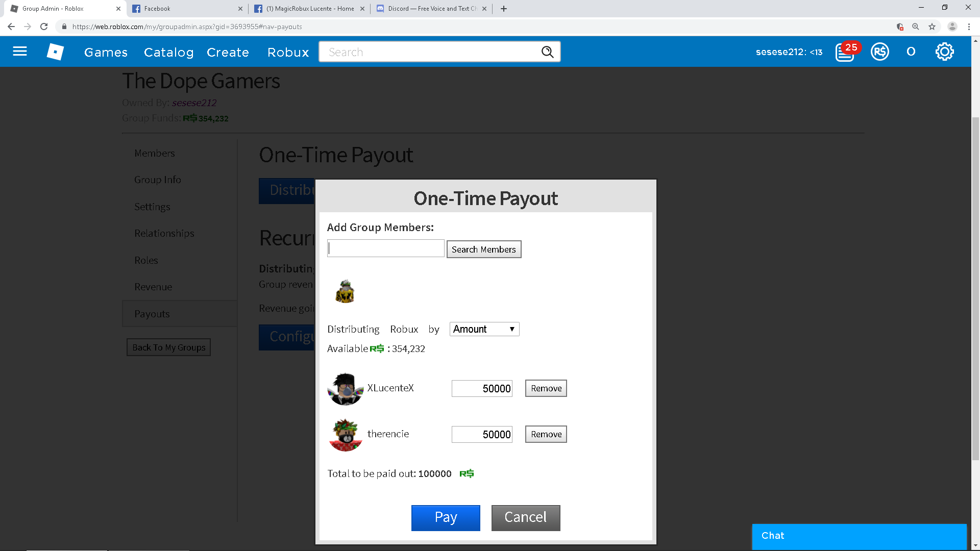The width and height of the screenshot is (980, 551).
Task: Open the Create menu item
Action: click(228, 52)
